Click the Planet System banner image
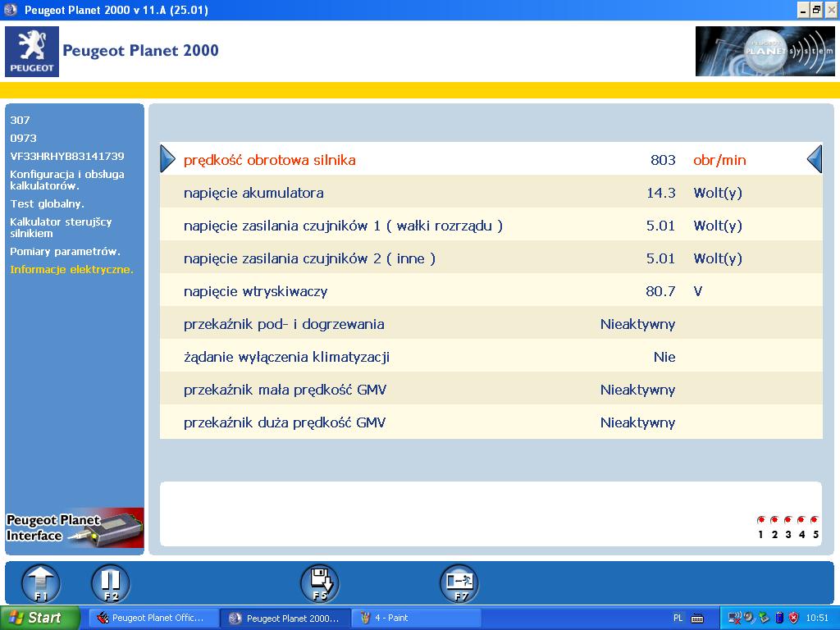This screenshot has height=630, width=840. [x=765, y=52]
